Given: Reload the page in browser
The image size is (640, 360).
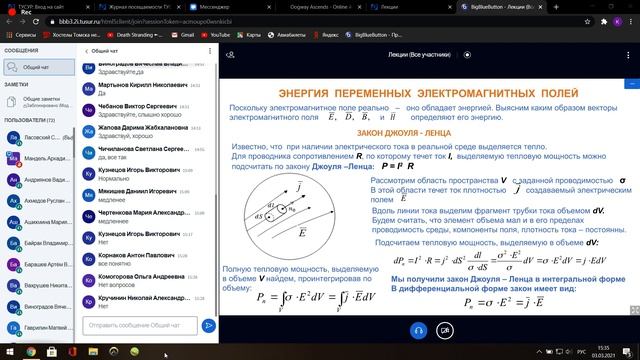Looking at the screenshot, I should (x=36, y=22).
